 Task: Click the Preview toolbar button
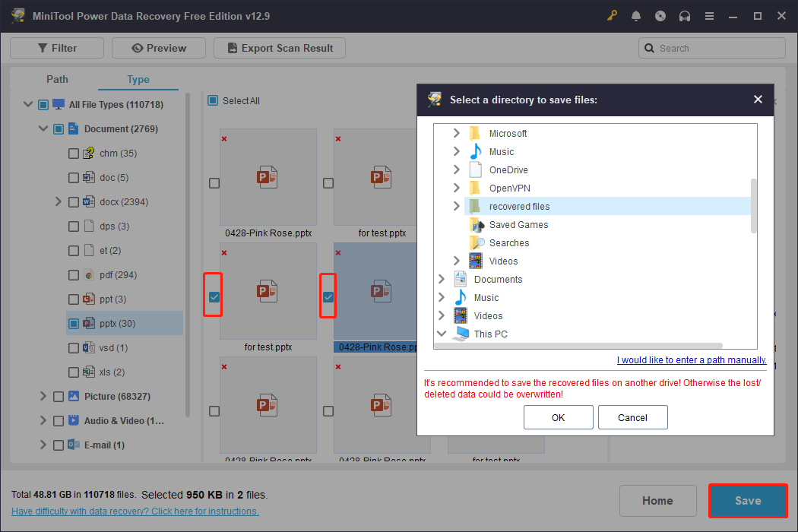tap(159, 48)
